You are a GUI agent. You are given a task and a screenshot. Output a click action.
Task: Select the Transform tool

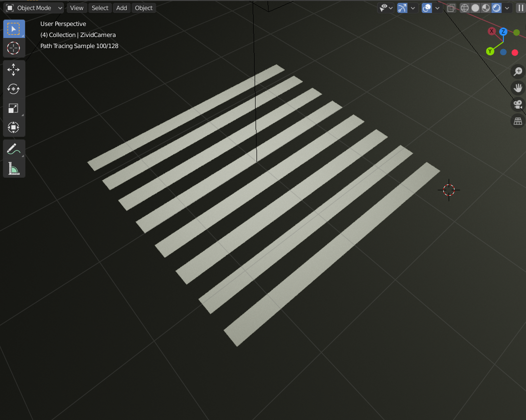(13, 127)
